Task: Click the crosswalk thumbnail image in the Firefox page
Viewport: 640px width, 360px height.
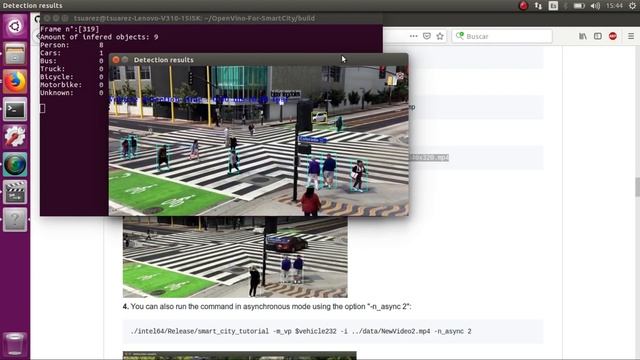Action: point(235,257)
